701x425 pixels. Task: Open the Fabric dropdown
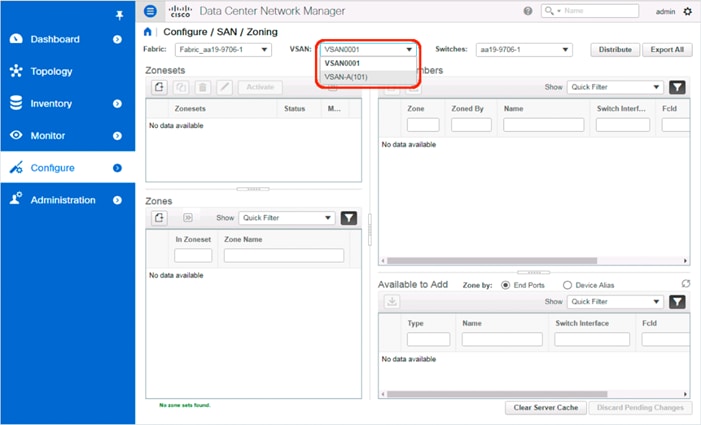[223, 50]
